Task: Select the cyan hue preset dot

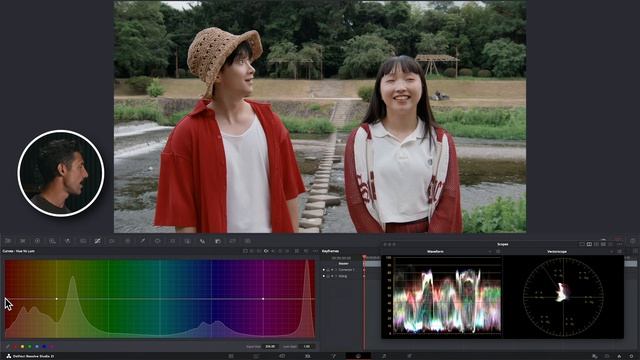Action: [37, 347]
